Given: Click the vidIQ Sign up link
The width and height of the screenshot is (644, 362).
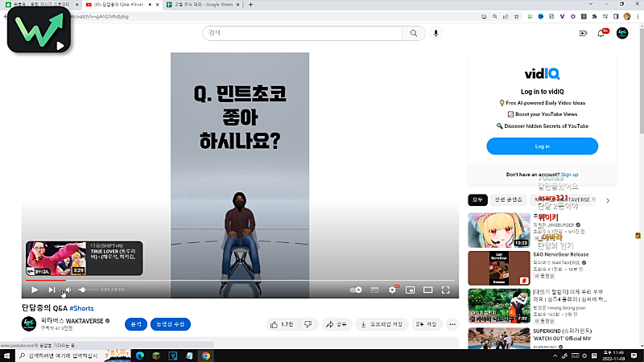Looking at the screenshot, I should pos(570,175).
